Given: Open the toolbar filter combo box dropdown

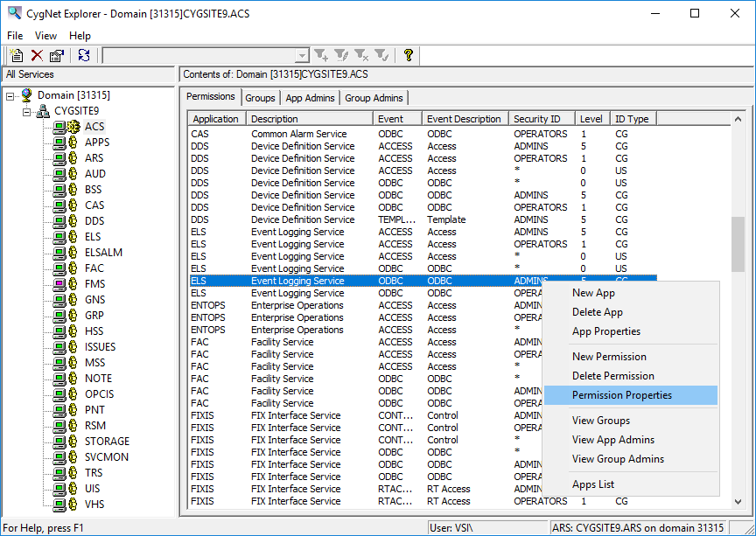Looking at the screenshot, I should [x=302, y=56].
